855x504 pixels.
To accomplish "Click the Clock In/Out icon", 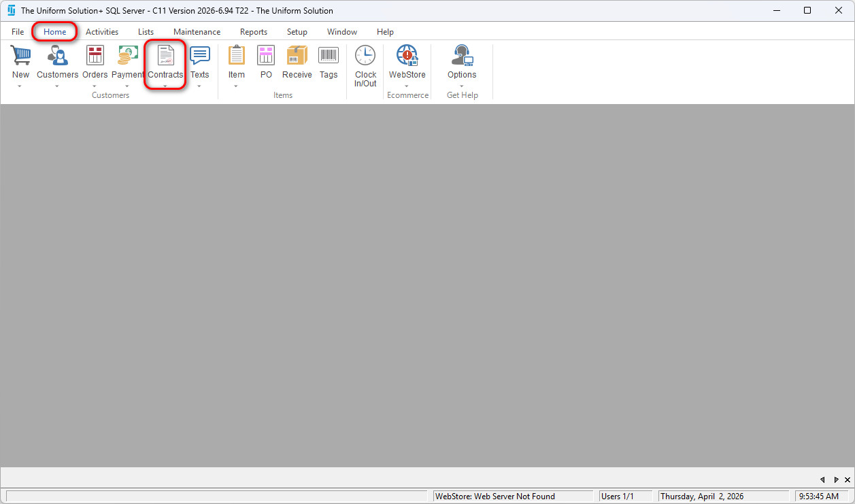I will point(365,56).
